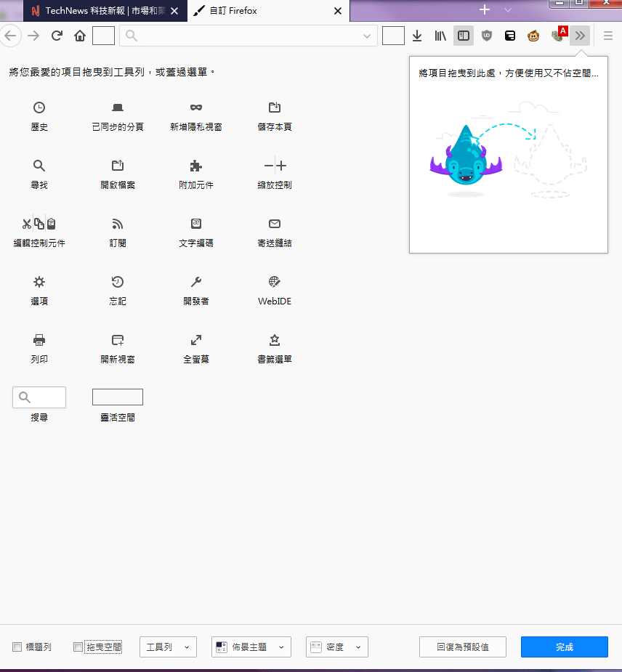Image resolution: width=622 pixels, height=672 pixels.
Task: Close the 自訂 Firefox tab
Action: coord(338,11)
